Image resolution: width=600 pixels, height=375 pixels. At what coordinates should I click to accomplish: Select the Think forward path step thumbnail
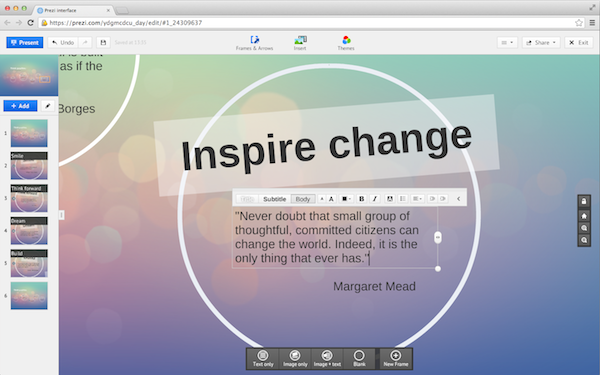click(x=29, y=198)
